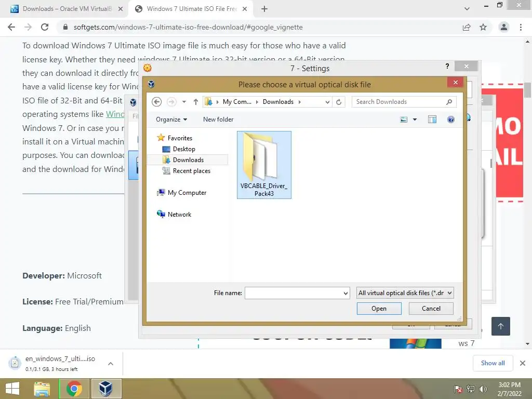This screenshot has width=532, height=399.
Task: Open the Organize menu
Action: pyautogui.click(x=171, y=119)
